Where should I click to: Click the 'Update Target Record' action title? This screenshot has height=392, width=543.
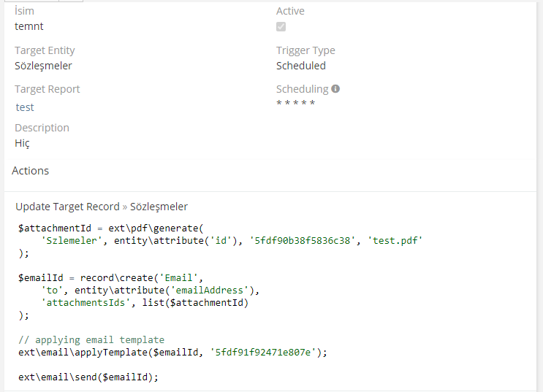click(67, 207)
